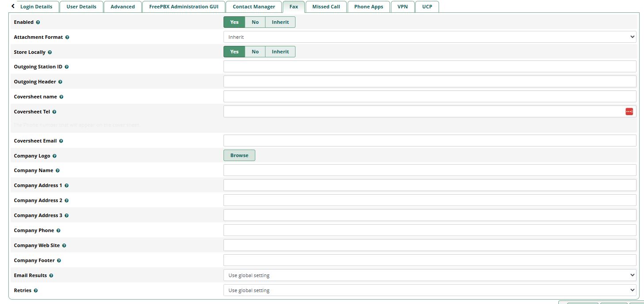Open the Attachment Format dropdown

tap(429, 37)
